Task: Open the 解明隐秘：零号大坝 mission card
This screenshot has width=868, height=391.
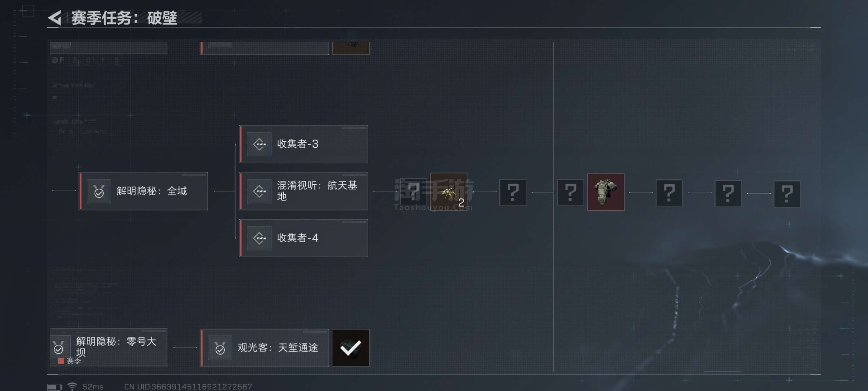Action: click(x=108, y=348)
